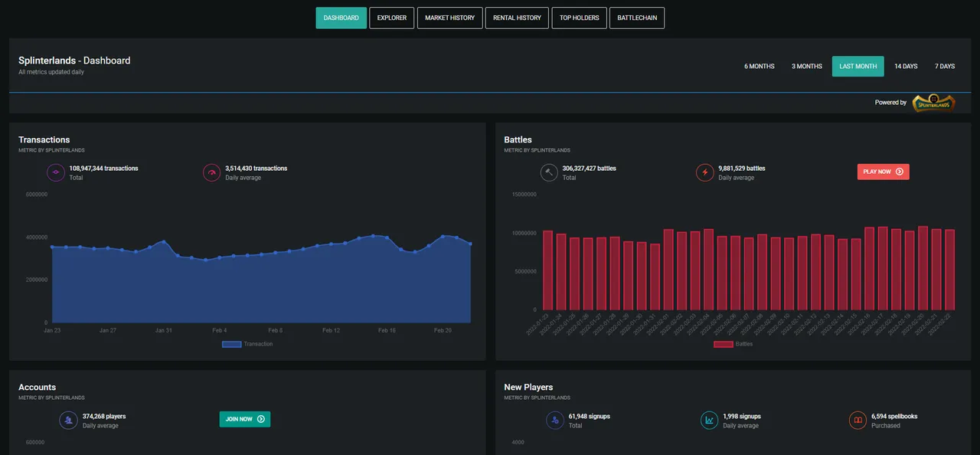This screenshot has height=455, width=980.
Task: Click the players daily average icon
Action: click(x=69, y=421)
